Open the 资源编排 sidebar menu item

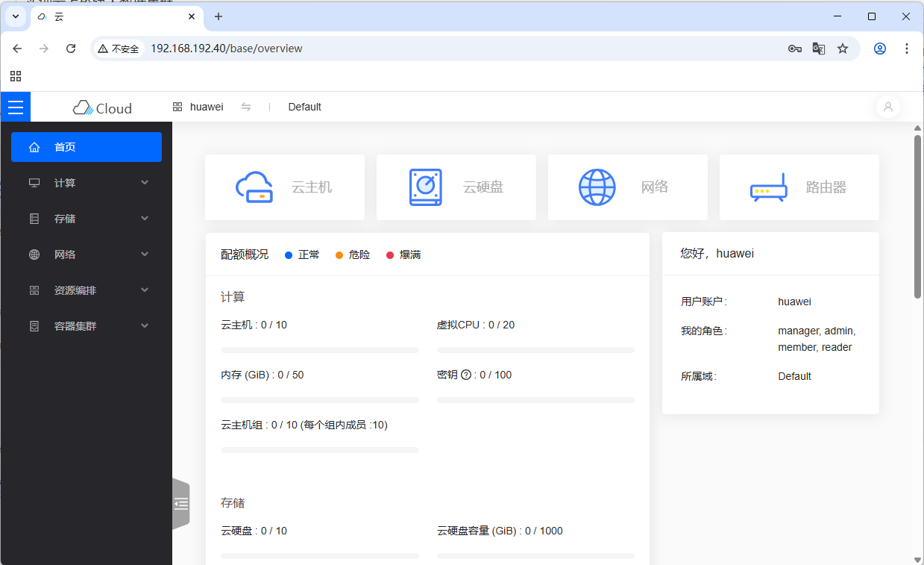[87, 290]
